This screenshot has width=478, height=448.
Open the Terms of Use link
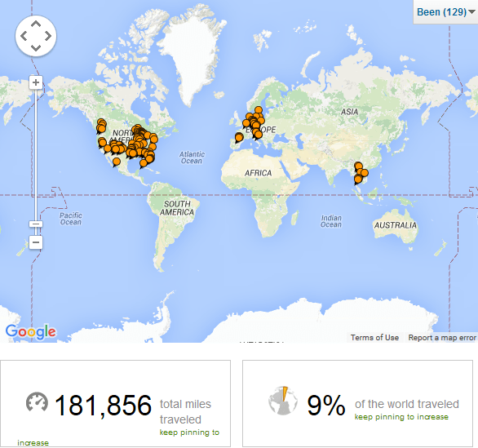pyautogui.click(x=374, y=337)
